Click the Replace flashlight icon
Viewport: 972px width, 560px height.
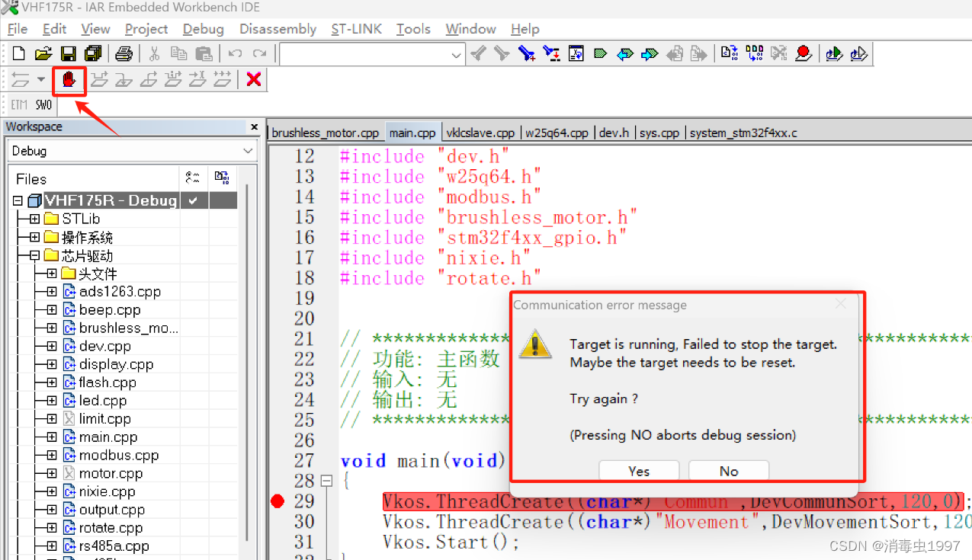[x=551, y=53]
